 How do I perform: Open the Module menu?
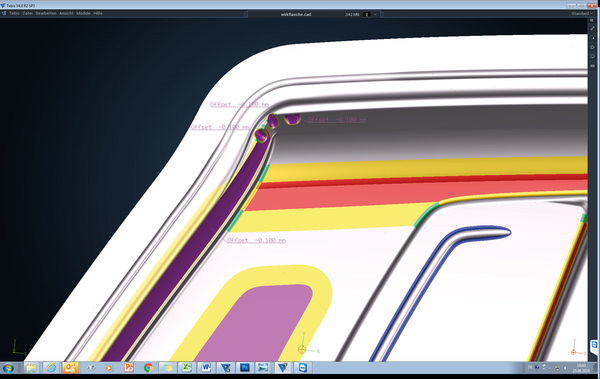83,13
